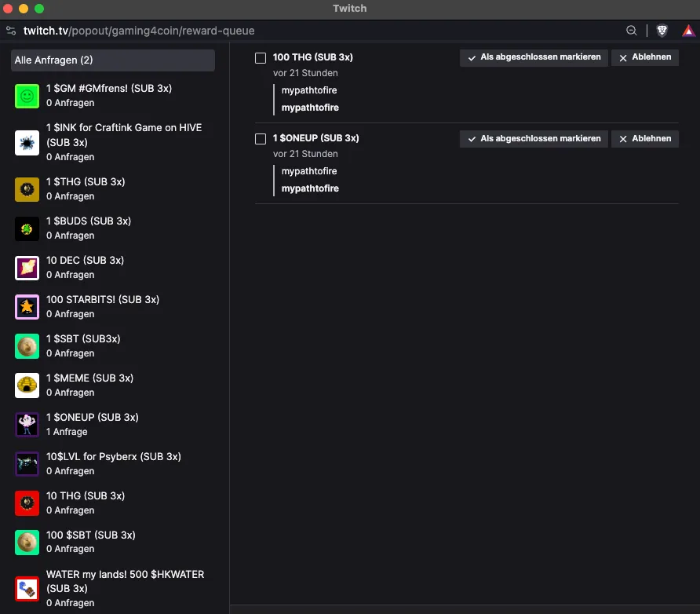Click the HKWATER watering reward icon

click(27, 589)
